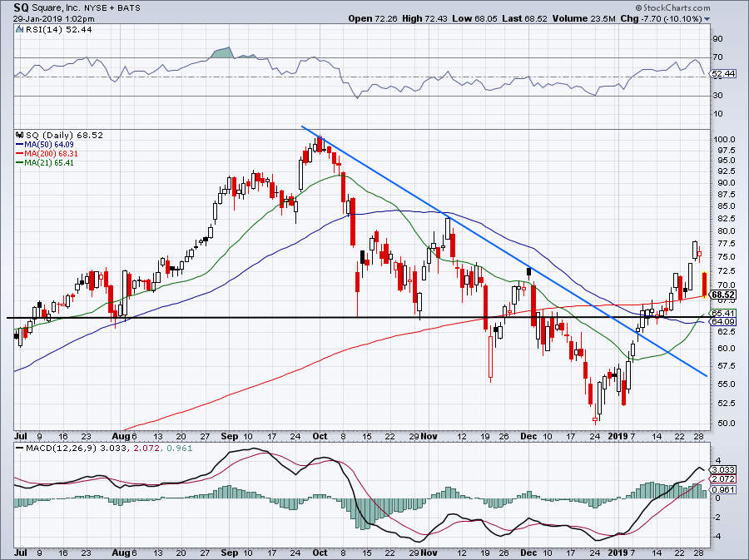749x560 pixels.
Task: Click the '29-Jan-2019 1:02pm' timestamp
Action: [x=53, y=19]
